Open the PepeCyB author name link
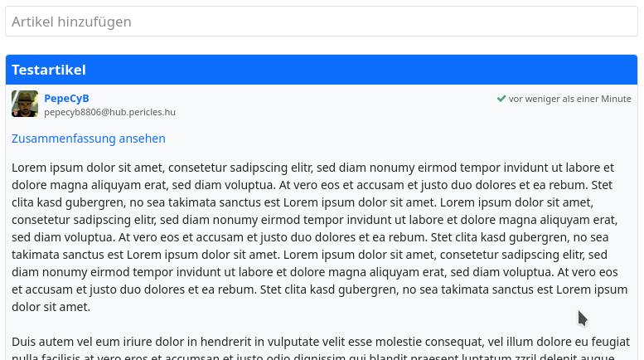 66,98
